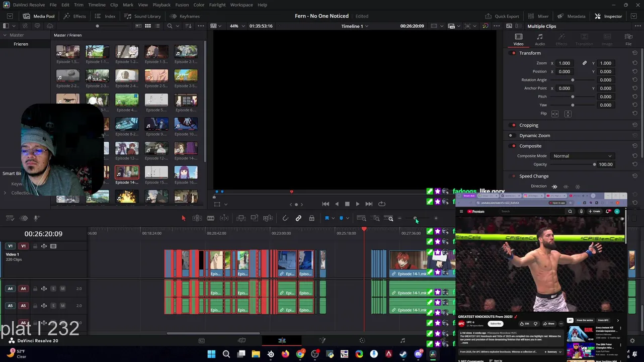Switch to the Inspector File tab
This screenshot has width=644, height=362.
pyautogui.click(x=628, y=40)
